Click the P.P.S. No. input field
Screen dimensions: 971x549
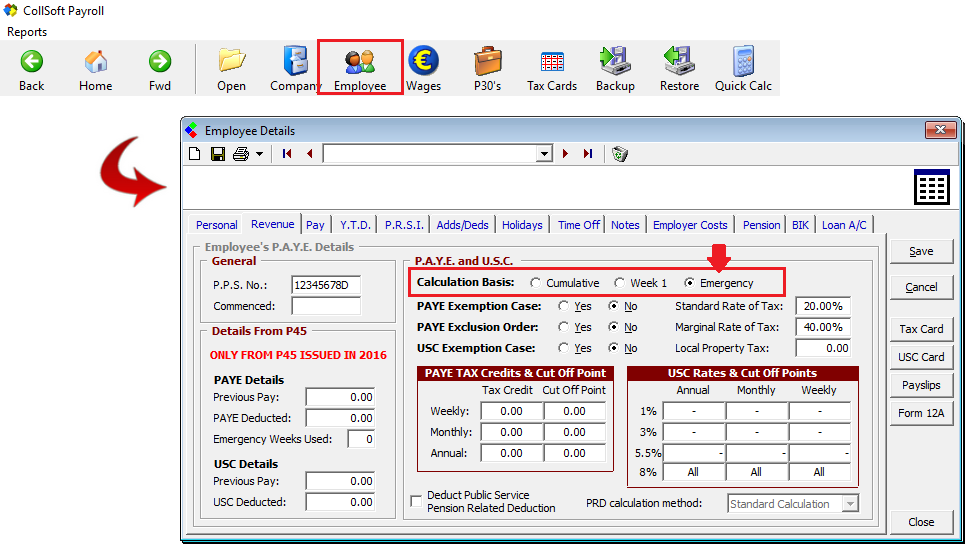pyautogui.click(x=326, y=285)
